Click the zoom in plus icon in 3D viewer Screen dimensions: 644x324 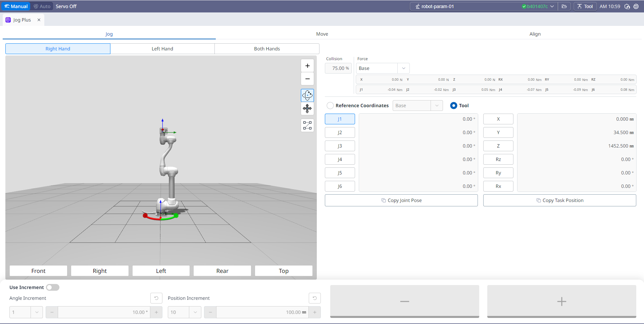pyautogui.click(x=307, y=66)
